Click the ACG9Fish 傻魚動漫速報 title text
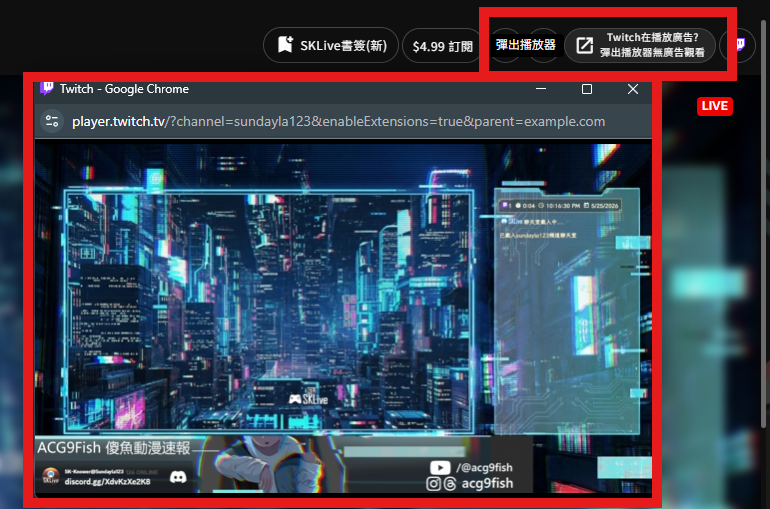770x509 pixels. pos(114,448)
